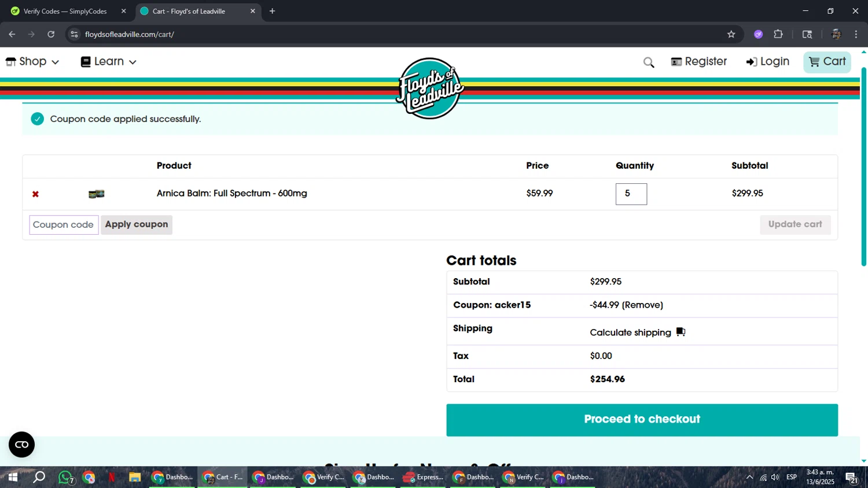Remove the acker15 coupon via (Remove) link
The height and width of the screenshot is (488, 868).
(642, 305)
